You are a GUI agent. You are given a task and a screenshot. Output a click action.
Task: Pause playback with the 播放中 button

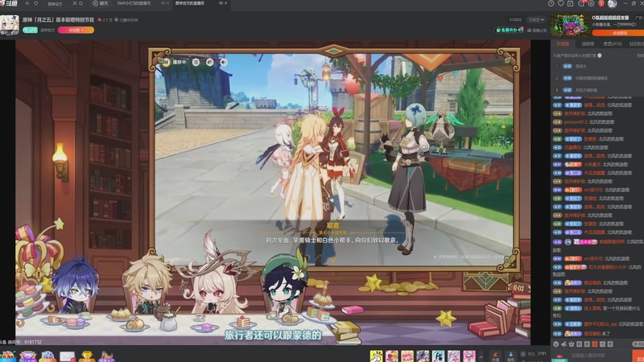tap(175, 62)
